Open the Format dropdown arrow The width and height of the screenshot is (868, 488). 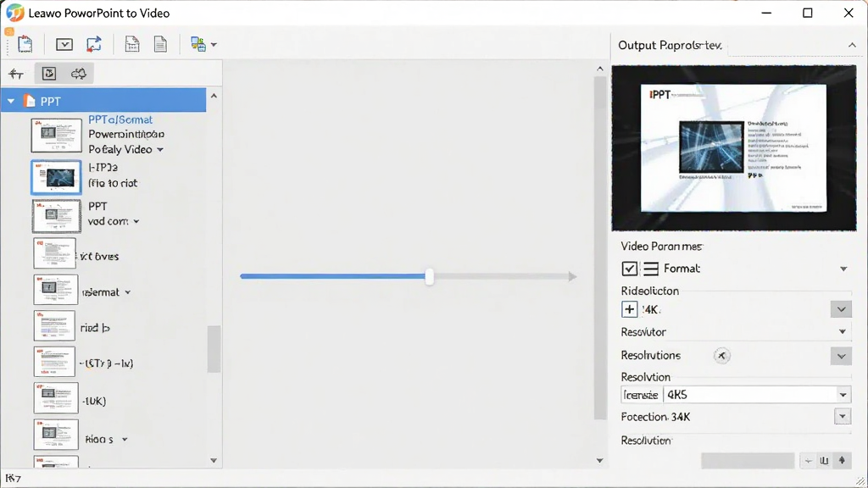843,269
